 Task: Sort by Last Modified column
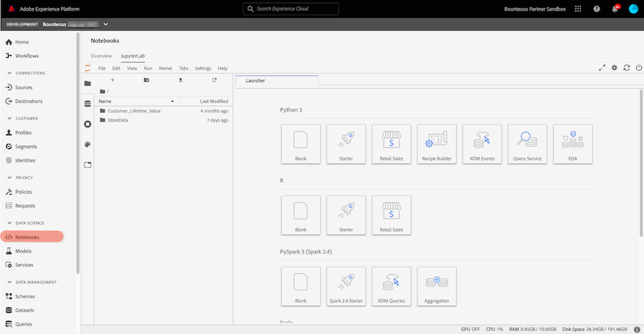coord(207,101)
